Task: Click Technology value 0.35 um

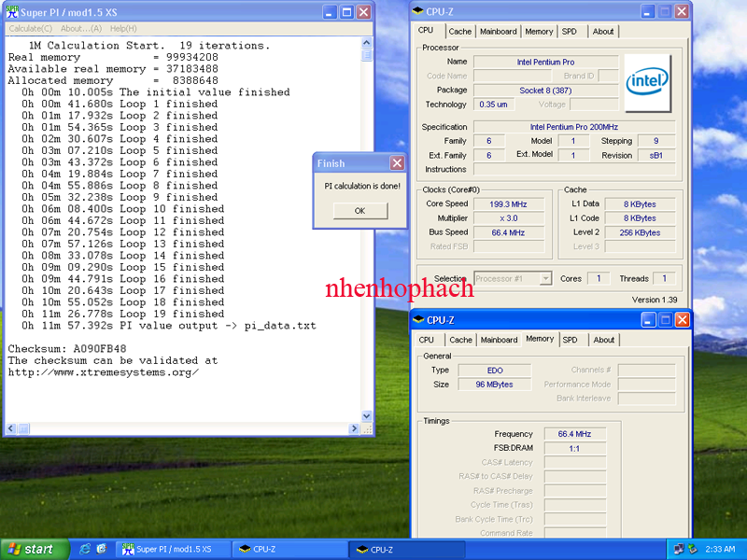Action: click(x=494, y=105)
